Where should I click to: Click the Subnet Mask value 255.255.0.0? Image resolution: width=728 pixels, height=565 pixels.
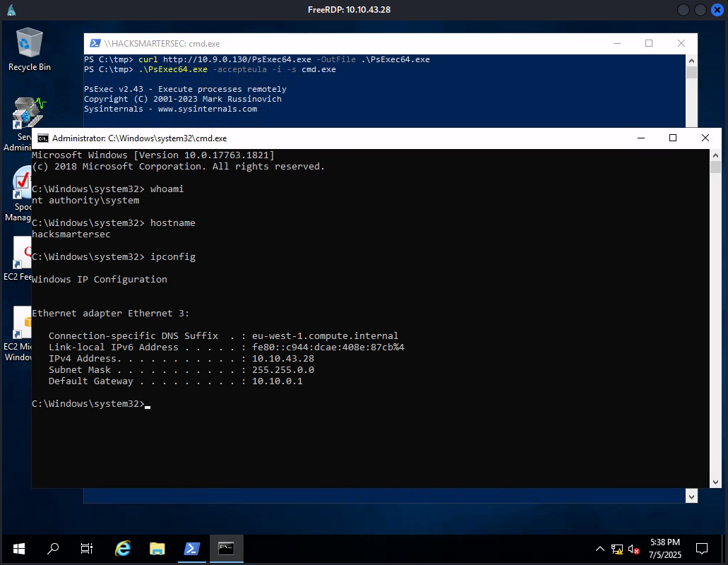(283, 370)
